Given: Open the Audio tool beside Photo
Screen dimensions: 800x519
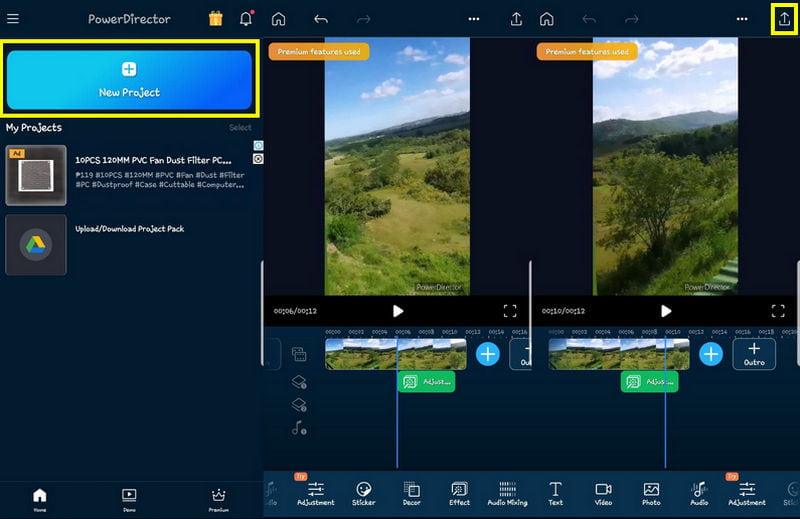Looking at the screenshot, I should click(x=699, y=493).
